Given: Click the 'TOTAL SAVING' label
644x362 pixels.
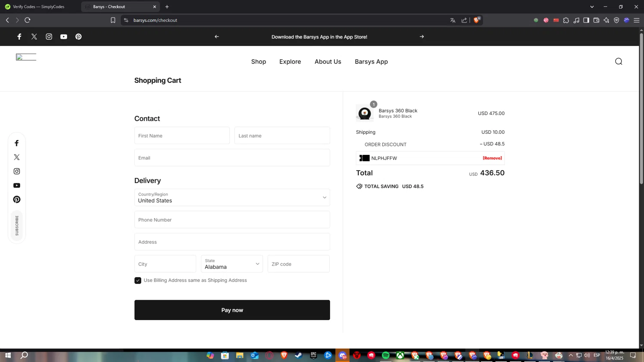Looking at the screenshot, I should [381, 187].
